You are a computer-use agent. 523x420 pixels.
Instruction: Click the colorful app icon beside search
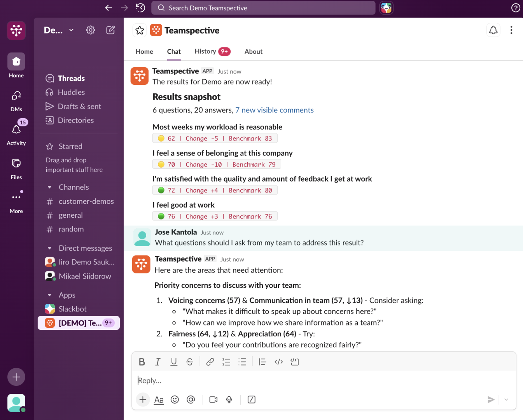[386, 8]
